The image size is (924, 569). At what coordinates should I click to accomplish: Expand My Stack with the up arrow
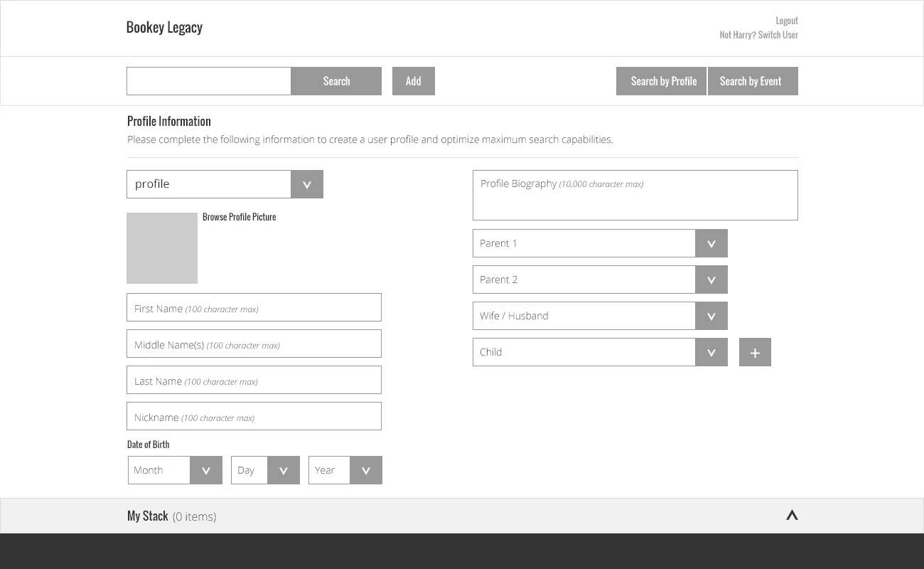pyautogui.click(x=792, y=516)
